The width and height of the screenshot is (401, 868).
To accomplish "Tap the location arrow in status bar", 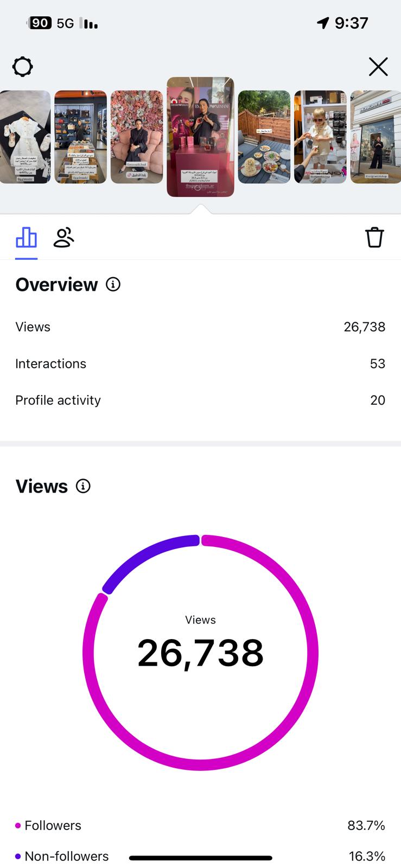I will [323, 23].
